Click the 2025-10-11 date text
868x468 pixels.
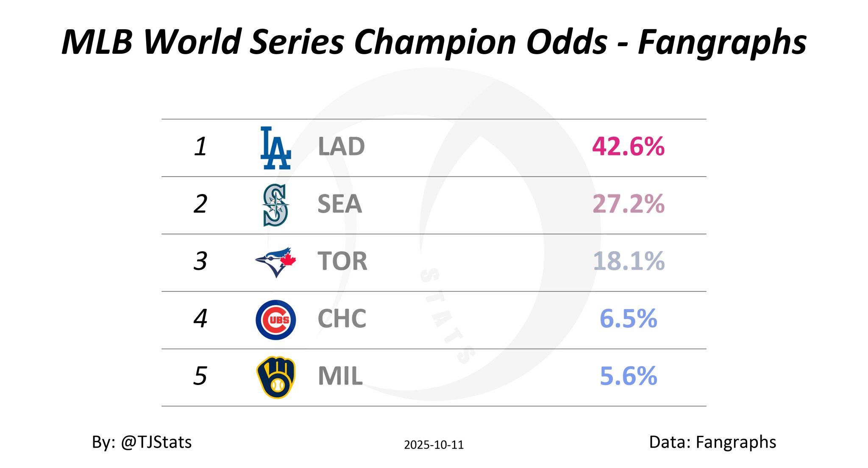tap(434, 445)
